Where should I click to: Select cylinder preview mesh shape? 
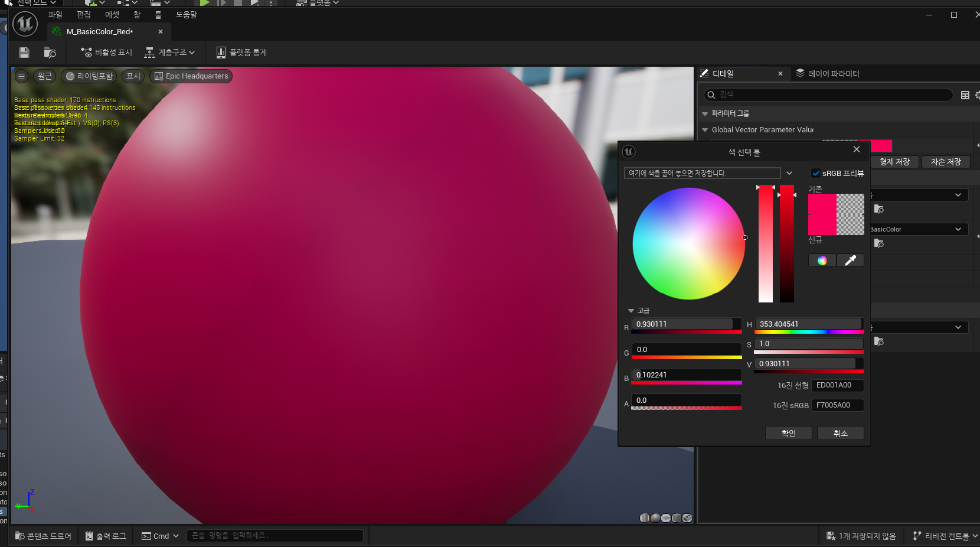pos(645,518)
